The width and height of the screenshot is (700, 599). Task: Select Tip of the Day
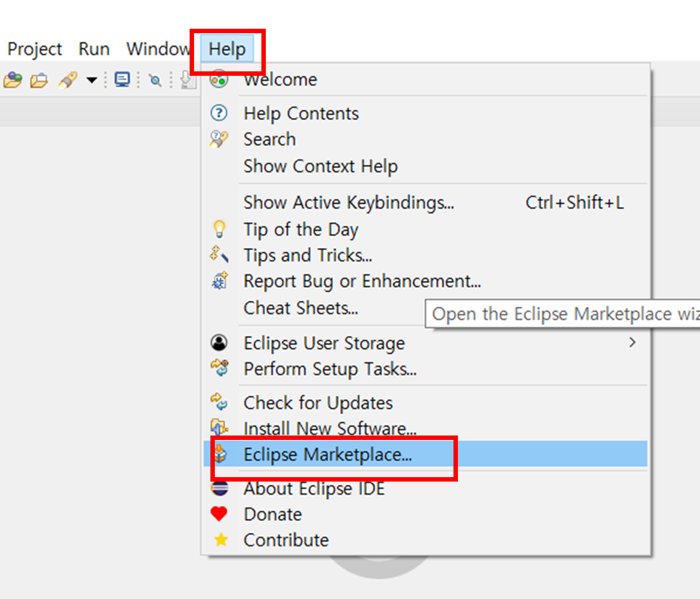point(425,229)
